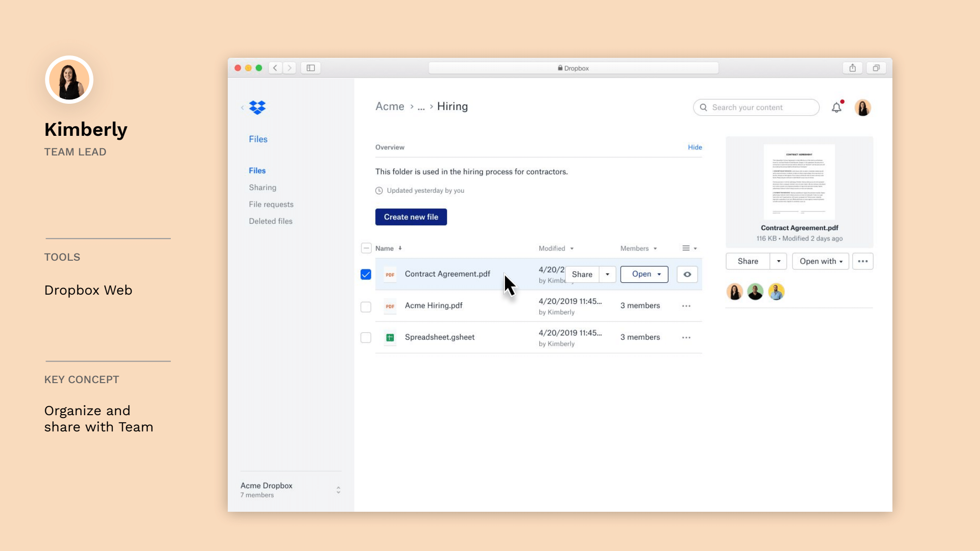Uncheck the Contract Agreement.pdf checkbox
The image size is (980, 551).
pos(366,275)
